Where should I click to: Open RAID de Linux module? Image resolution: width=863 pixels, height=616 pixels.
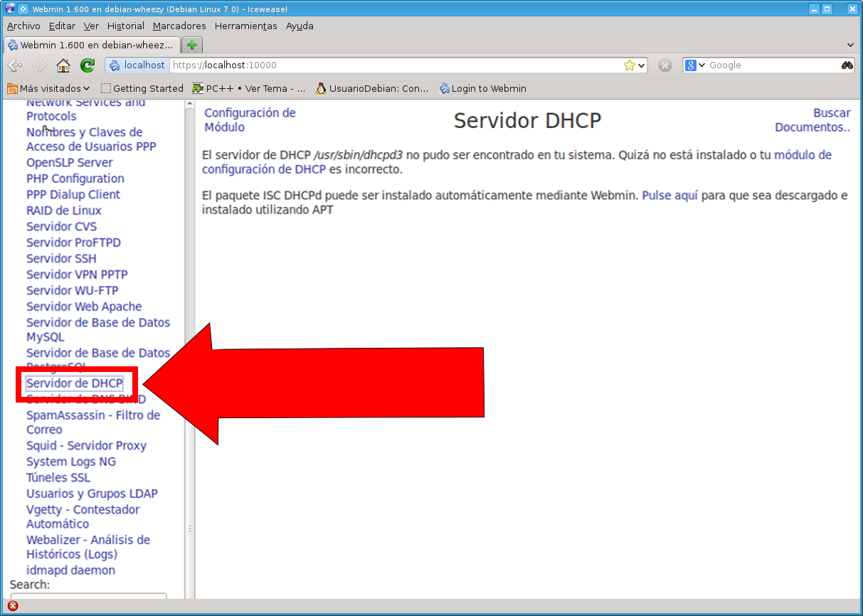tap(64, 211)
